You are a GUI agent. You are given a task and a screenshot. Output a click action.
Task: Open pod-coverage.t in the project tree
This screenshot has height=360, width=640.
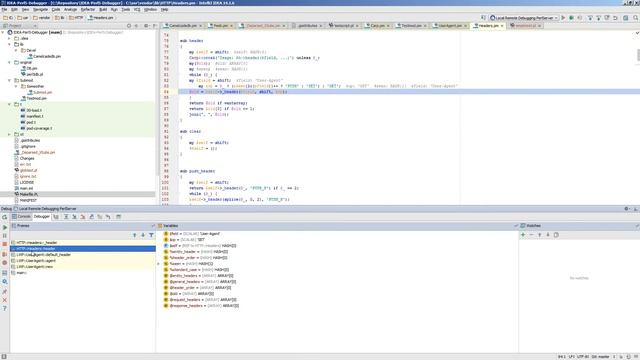[39, 128]
